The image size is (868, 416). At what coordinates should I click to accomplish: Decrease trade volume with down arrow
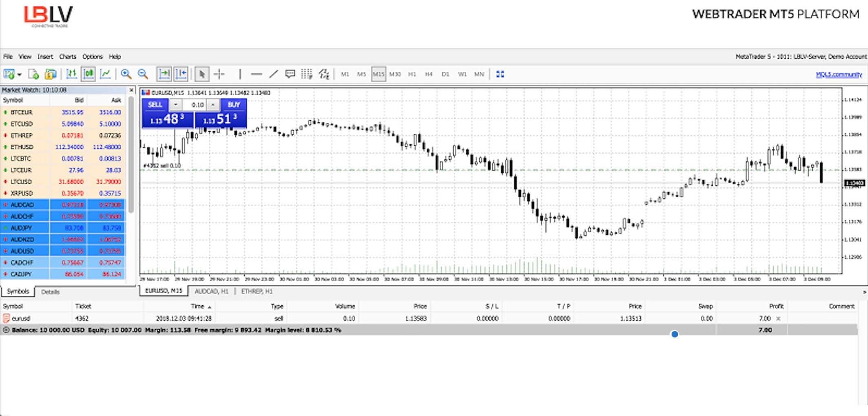coord(176,105)
